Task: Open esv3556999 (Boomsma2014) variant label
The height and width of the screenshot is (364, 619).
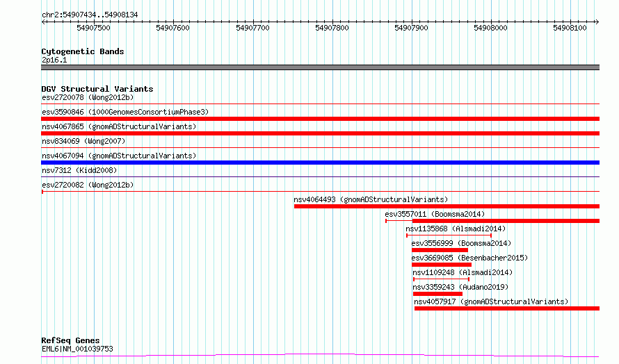Action: 461,243
